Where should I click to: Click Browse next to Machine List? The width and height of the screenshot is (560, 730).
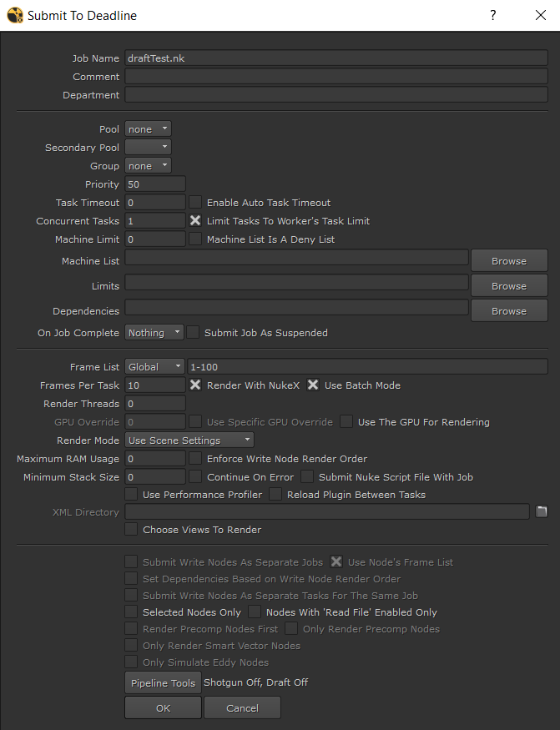click(x=508, y=260)
